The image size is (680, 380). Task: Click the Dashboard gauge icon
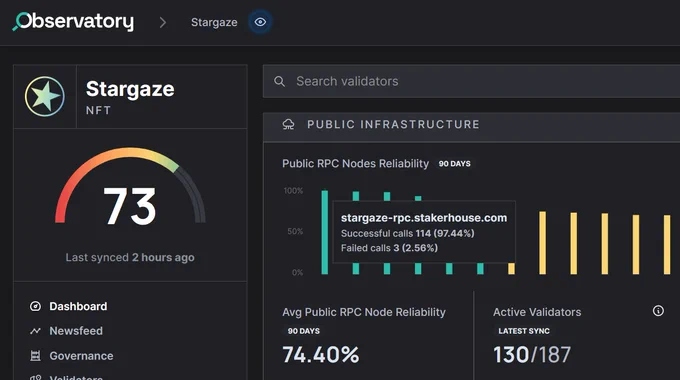tap(36, 306)
